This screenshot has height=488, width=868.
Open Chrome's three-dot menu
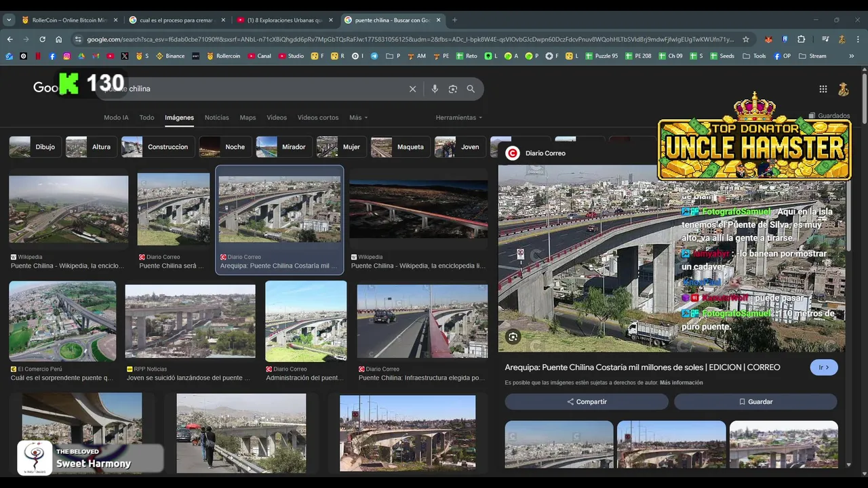coord(858,39)
